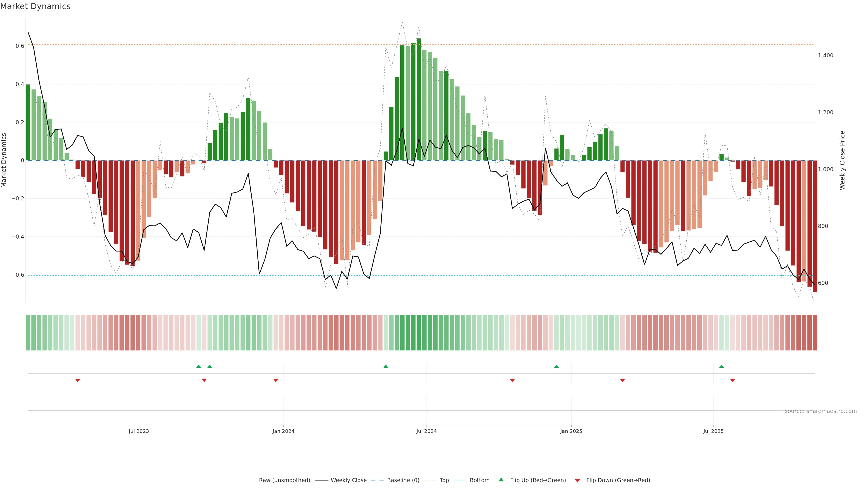Click the Flip Down (Green→Red) legend label
Screen dimensions: 868x488
618,480
